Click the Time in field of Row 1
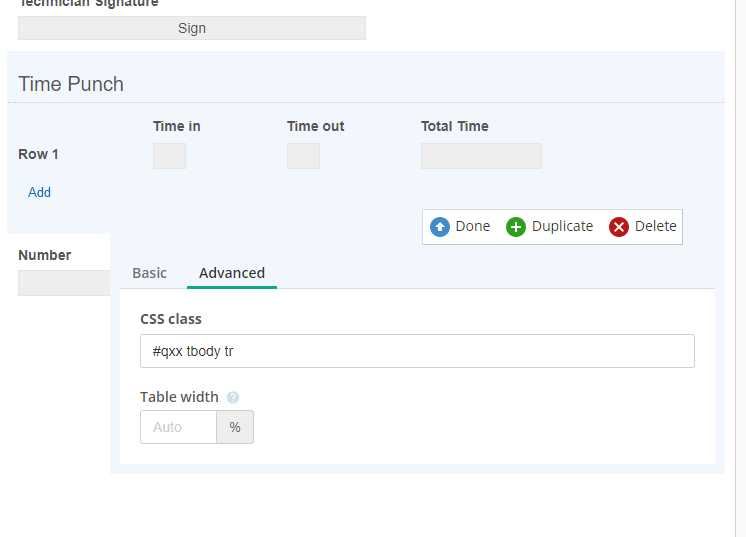Screen dimensions: 746x537 [x=169, y=156]
